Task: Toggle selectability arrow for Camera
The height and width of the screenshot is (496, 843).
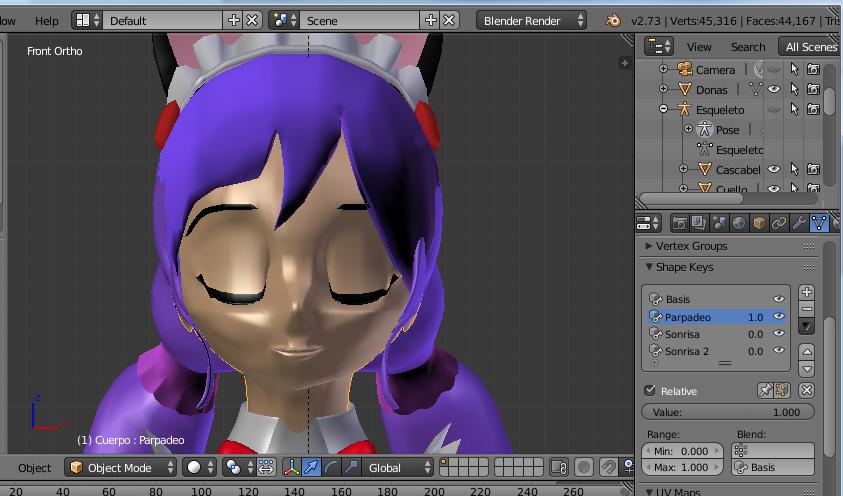Action: (x=794, y=69)
